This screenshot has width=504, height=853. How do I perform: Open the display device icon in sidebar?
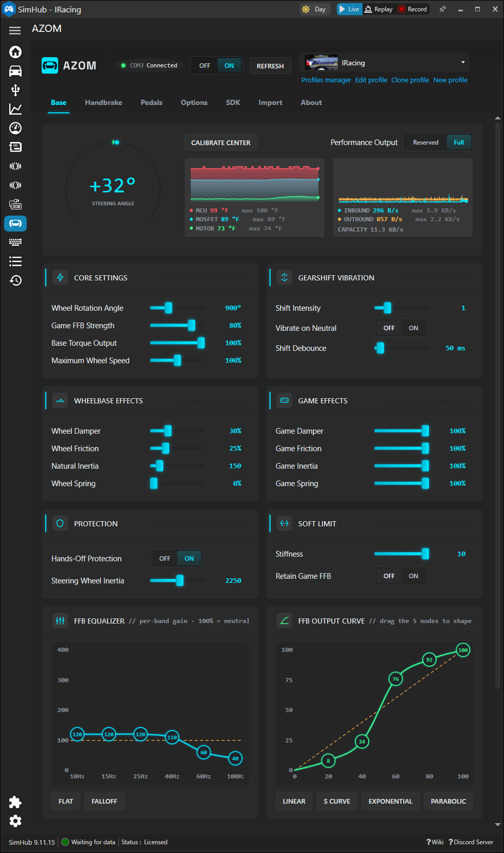pyautogui.click(x=15, y=204)
